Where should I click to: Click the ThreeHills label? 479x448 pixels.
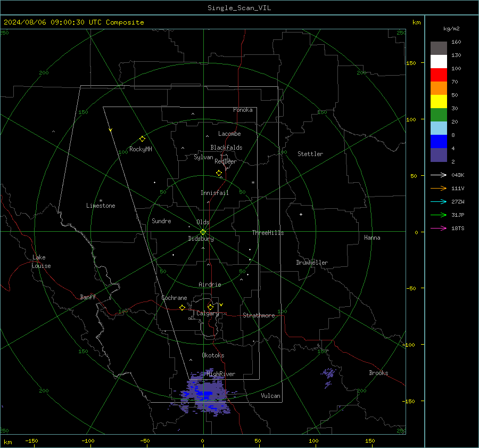pyautogui.click(x=268, y=233)
